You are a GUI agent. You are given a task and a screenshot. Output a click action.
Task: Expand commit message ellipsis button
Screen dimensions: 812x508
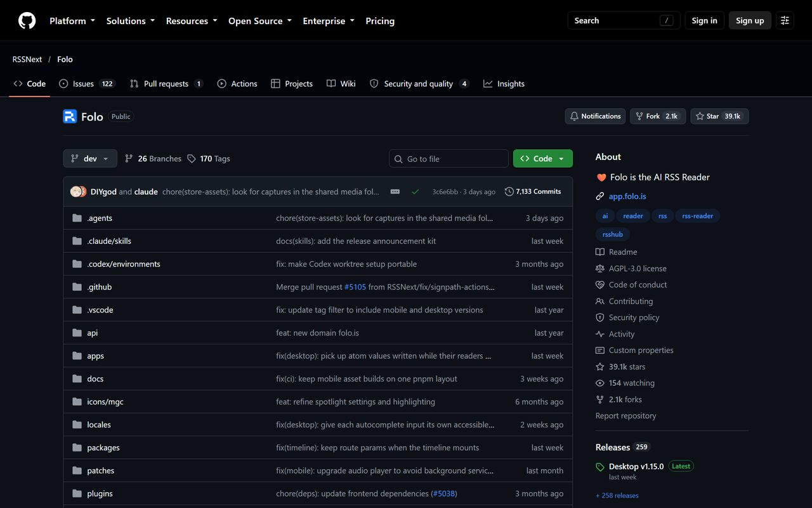tap(395, 192)
